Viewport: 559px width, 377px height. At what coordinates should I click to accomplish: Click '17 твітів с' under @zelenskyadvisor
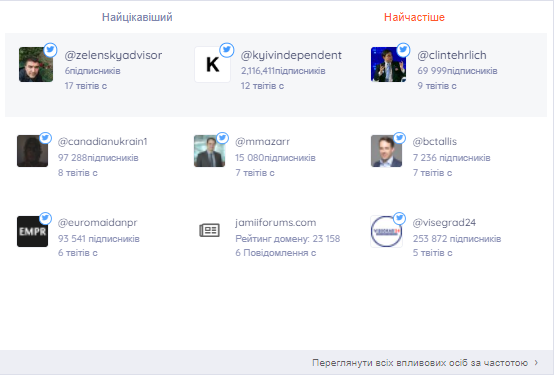coord(86,86)
